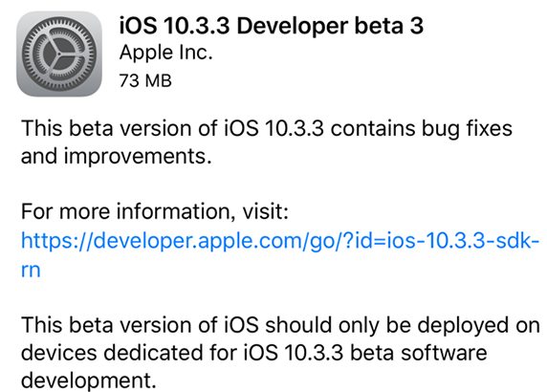Select the 'iOS 10.3.3 Developer beta 3' title
The image size is (547, 392).
pyautogui.click(x=271, y=26)
